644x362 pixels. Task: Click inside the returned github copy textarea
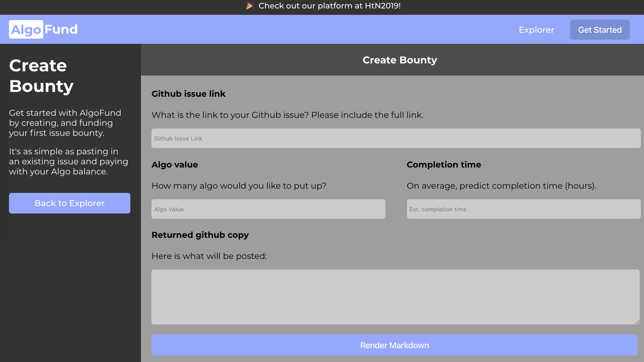tap(395, 297)
